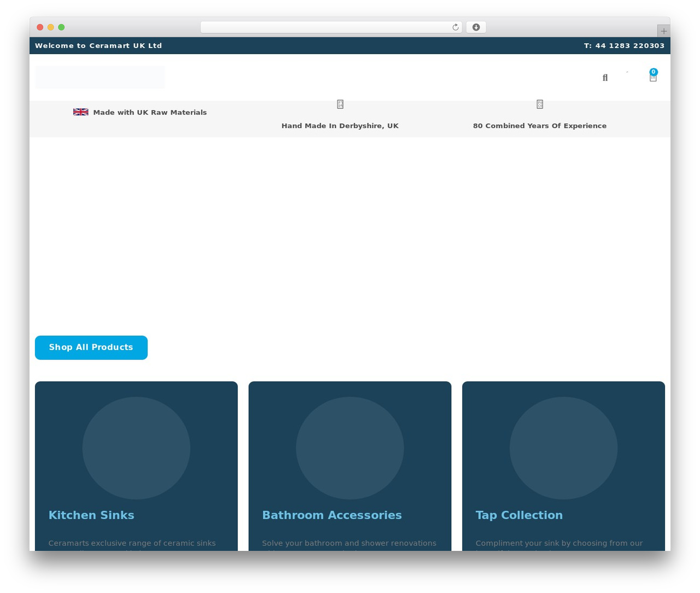Click the browser download icon

click(x=476, y=27)
